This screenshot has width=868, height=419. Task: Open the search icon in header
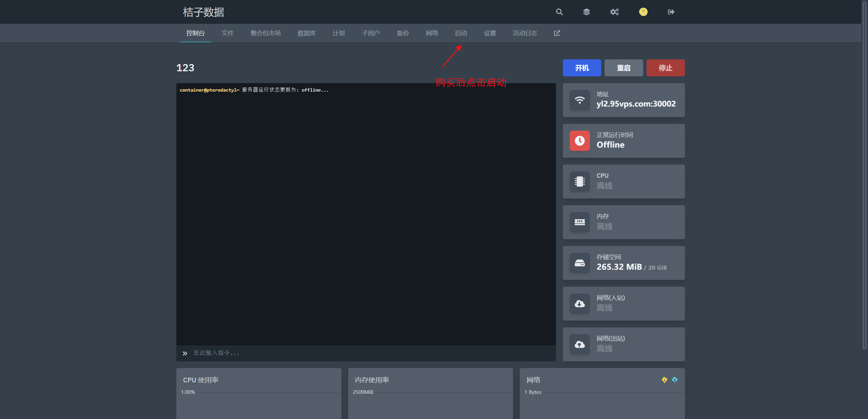click(559, 12)
